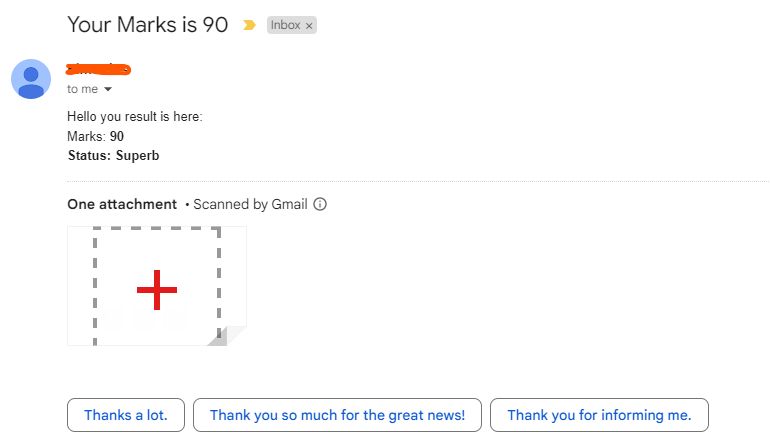Open the attachment preview thumbnail
This screenshot has width=770, height=443.
pyautogui.click(x=156, y=286)
